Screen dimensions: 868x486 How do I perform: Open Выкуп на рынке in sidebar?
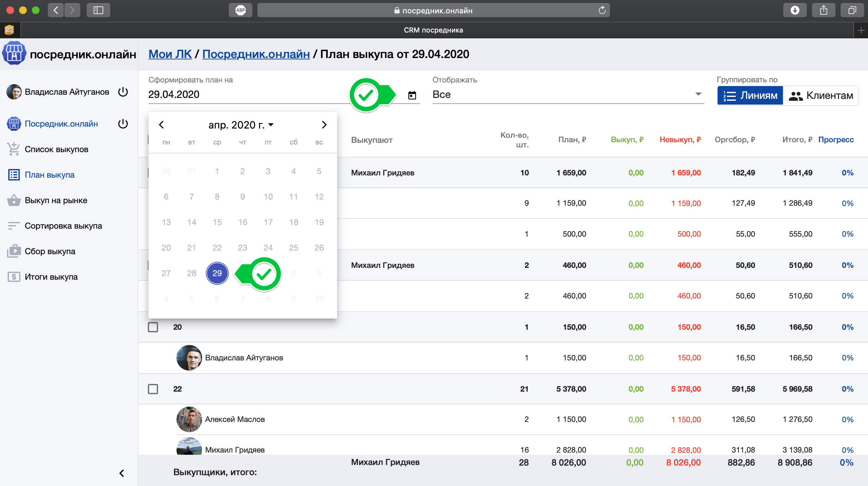pos(56,200)
